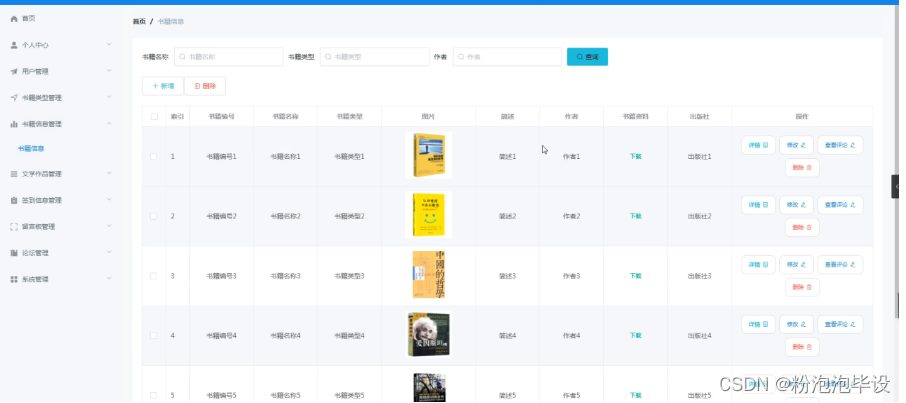This screenshot has height=403, width=906.
Task: Click the list icon for 文学作品管理
Action: click(14, 174)
